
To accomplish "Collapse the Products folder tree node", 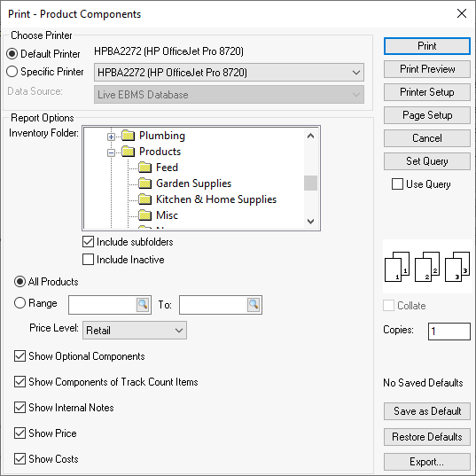I will [111, 152].
